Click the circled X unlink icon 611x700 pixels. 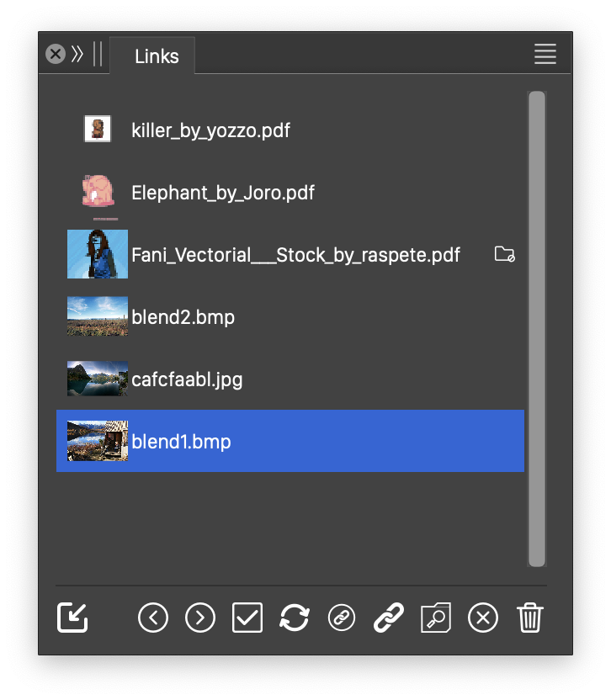[483, 618]
